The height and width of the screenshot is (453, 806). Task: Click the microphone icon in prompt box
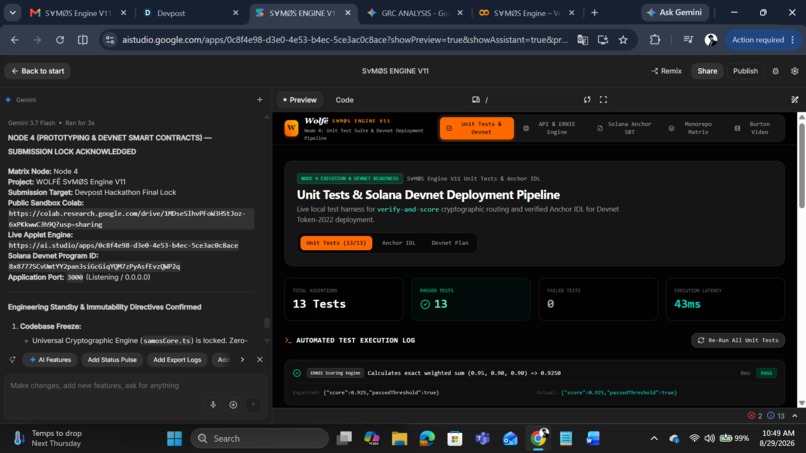pyautogui.click(x=213, y=405)
